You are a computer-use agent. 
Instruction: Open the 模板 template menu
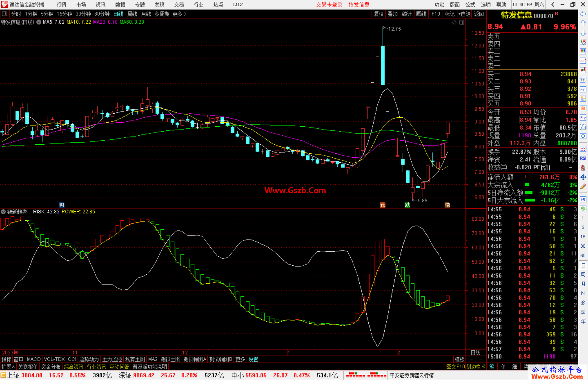coord(460,359)
